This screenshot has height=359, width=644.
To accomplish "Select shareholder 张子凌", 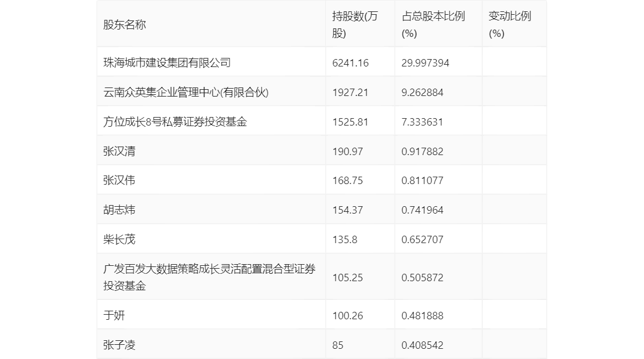I will click(x=119, y=345).
